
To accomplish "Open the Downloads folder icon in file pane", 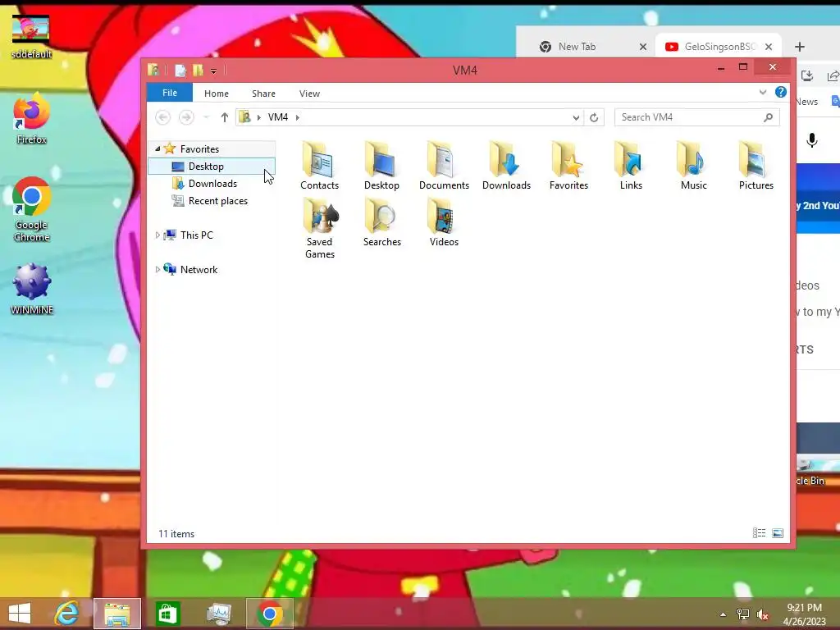I will tap(506, 166).
